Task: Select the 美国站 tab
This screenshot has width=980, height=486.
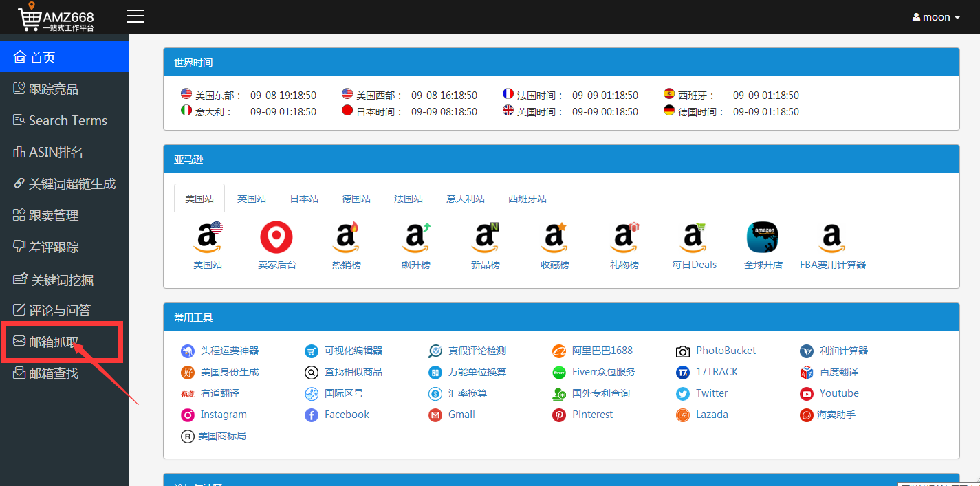Action: [x=199, y=199]
